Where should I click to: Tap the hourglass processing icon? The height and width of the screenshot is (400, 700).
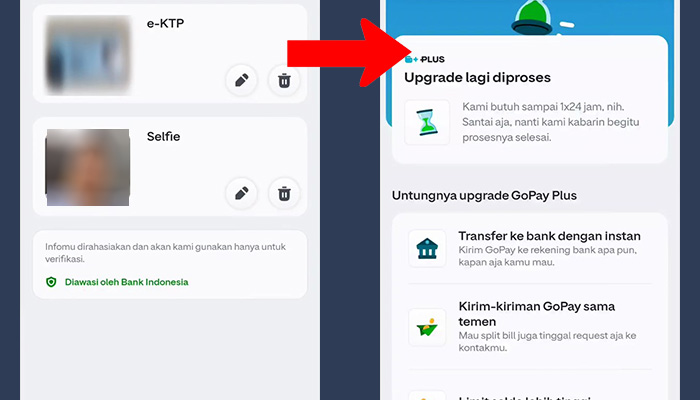[x=427, y=122]
